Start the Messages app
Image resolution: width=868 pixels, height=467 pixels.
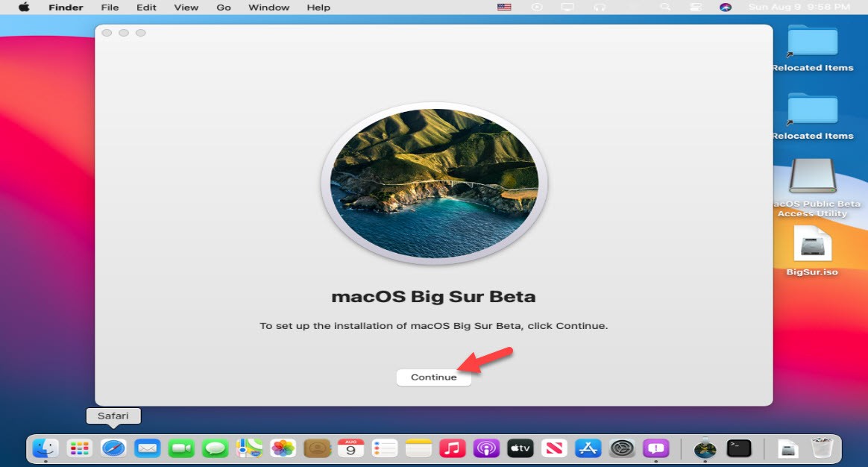click(215, 448)
